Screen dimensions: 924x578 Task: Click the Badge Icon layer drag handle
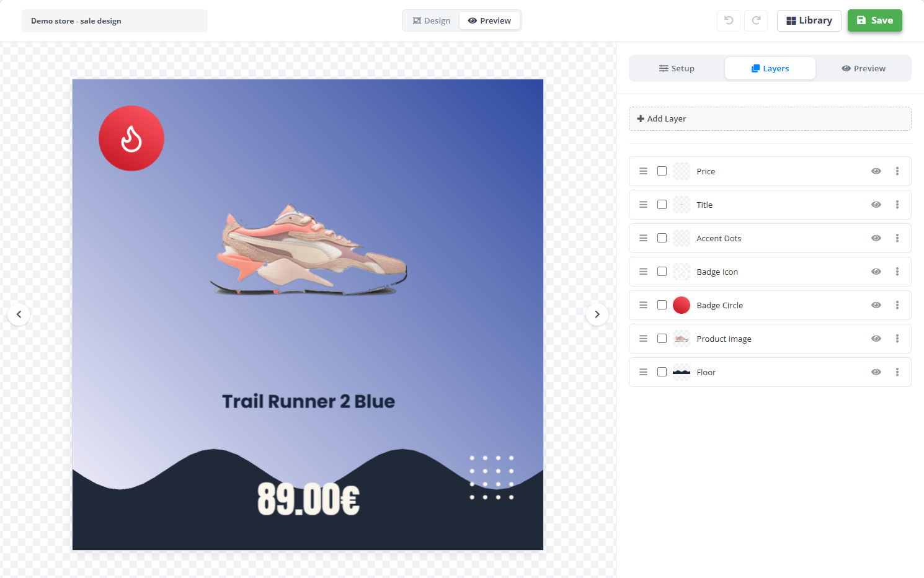pyautogui.click(x=644, y=272)
